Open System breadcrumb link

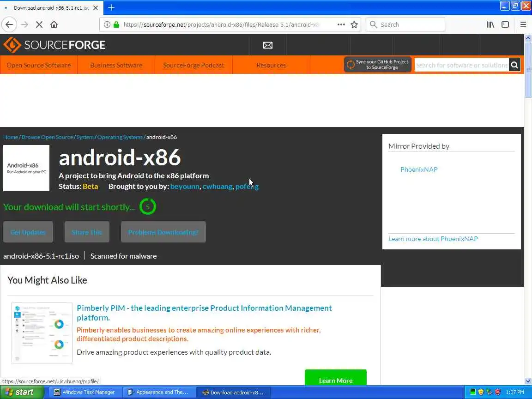coord(85,137)
